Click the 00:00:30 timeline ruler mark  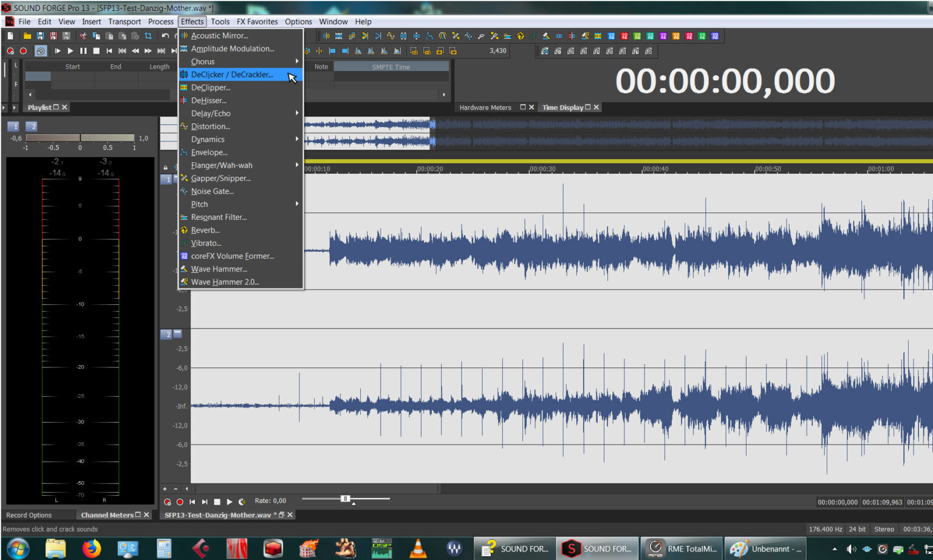pos(541,169)
